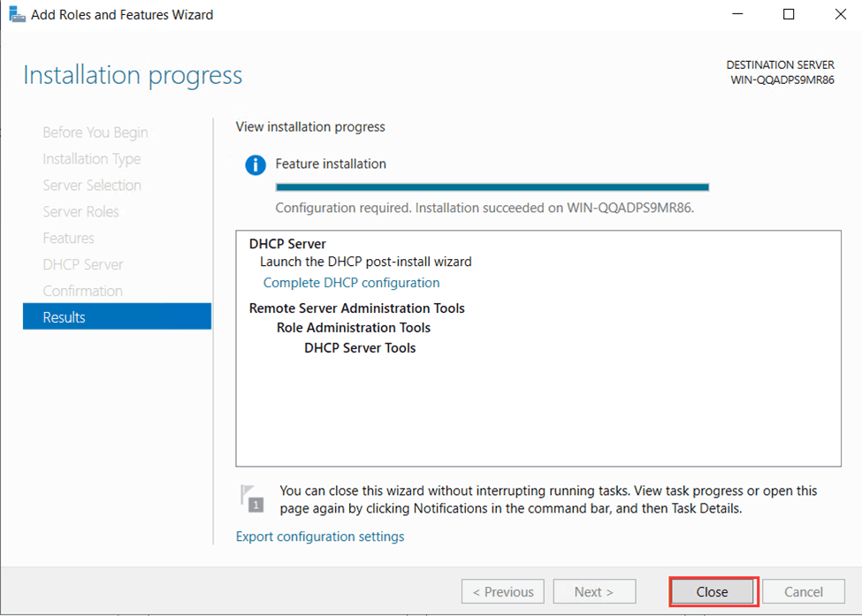
Task: Click the Previous button
Action: click(x=502, y=591)
